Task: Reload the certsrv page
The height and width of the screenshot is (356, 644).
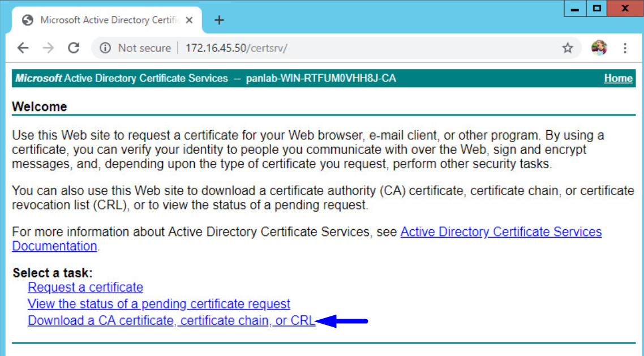Action: coord(74,48)
